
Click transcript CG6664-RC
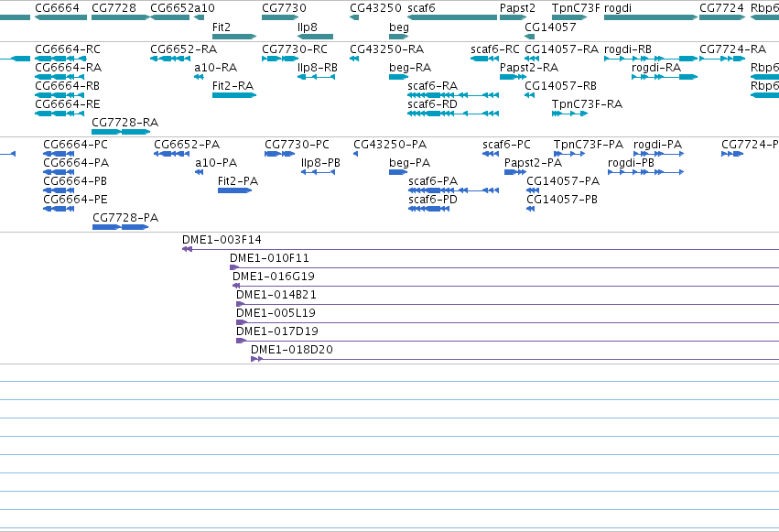click(60, 59)
